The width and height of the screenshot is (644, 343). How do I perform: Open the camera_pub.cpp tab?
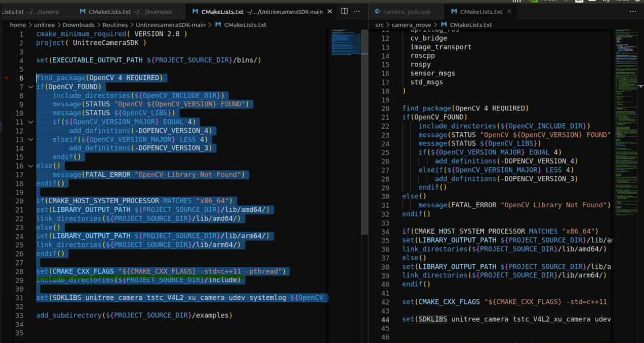pyautogui.click(x=406, y=12)
